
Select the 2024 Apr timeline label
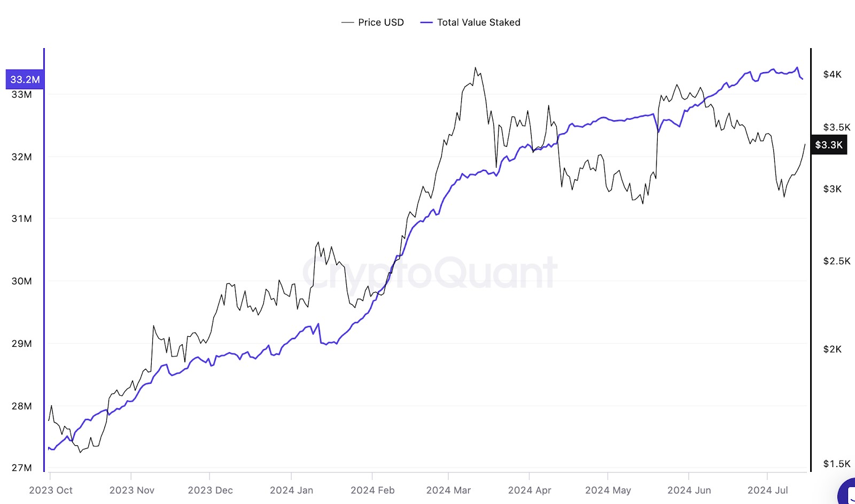click(529, 490)
